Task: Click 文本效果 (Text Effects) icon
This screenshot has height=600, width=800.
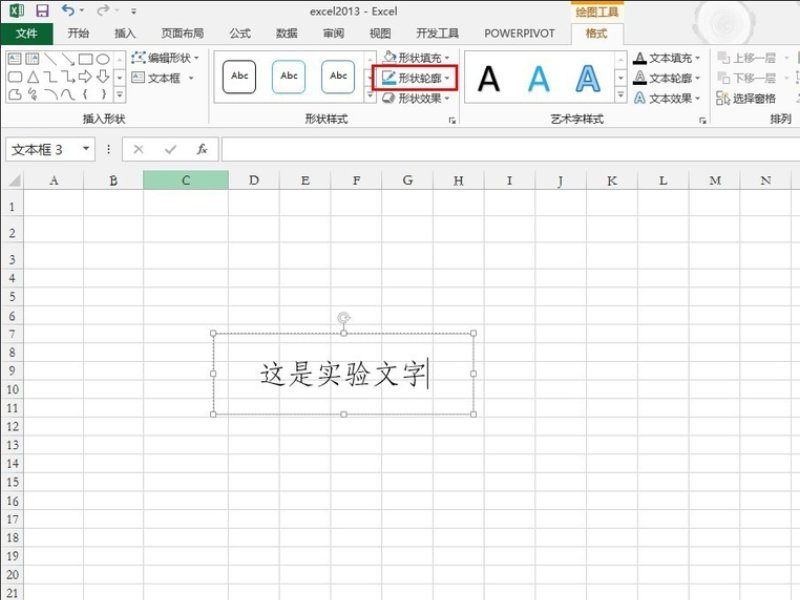Action: click(x=665, y=97)
